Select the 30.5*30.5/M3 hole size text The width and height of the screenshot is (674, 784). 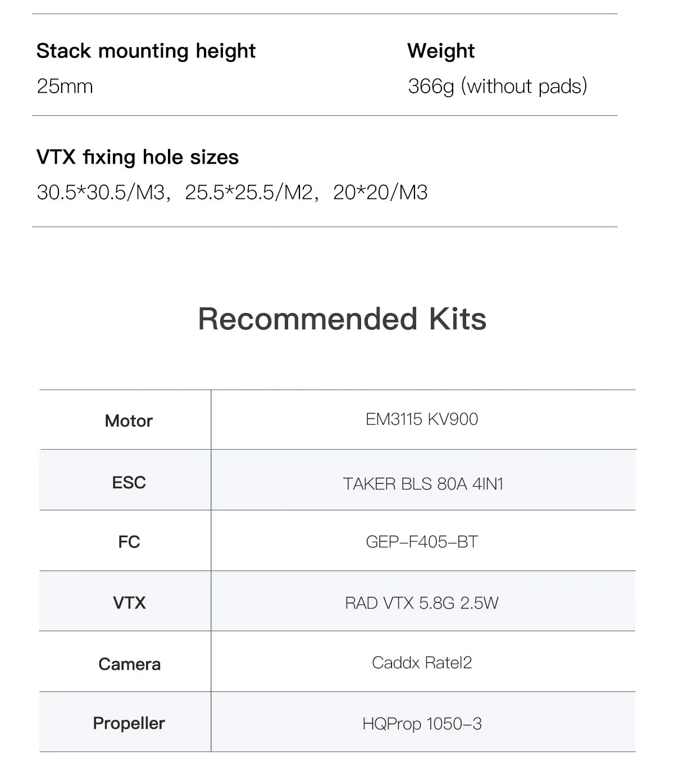point(102,193)
